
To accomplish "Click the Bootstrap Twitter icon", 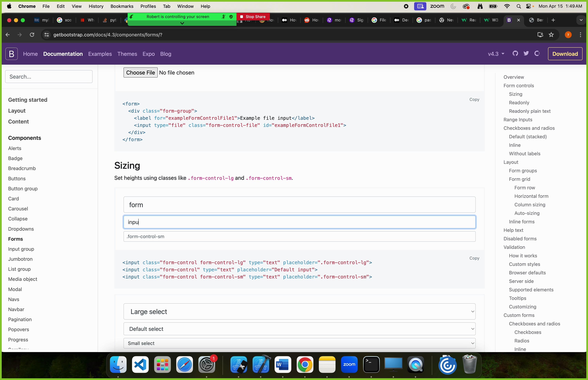I will [526, 54].
